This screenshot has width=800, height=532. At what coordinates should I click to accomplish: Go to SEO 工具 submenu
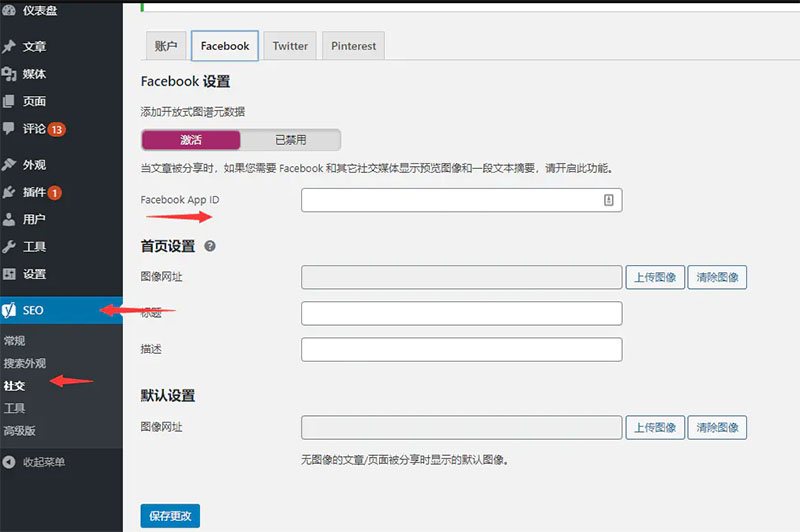[14, 408]
